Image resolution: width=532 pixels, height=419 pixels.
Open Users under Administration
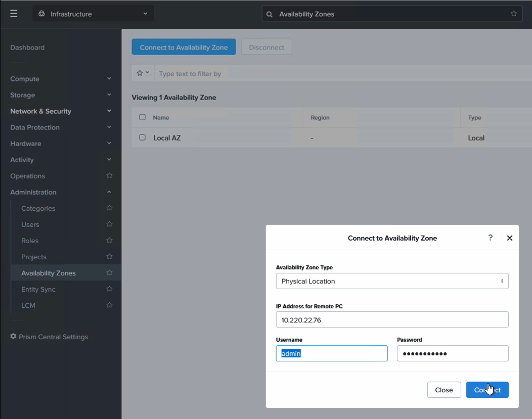pos(30,224)
